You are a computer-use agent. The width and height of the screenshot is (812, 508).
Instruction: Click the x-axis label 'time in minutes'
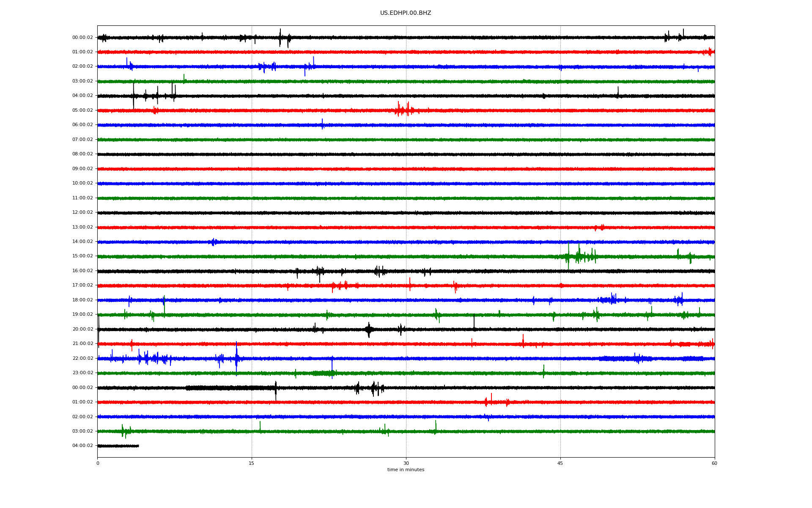406,470
